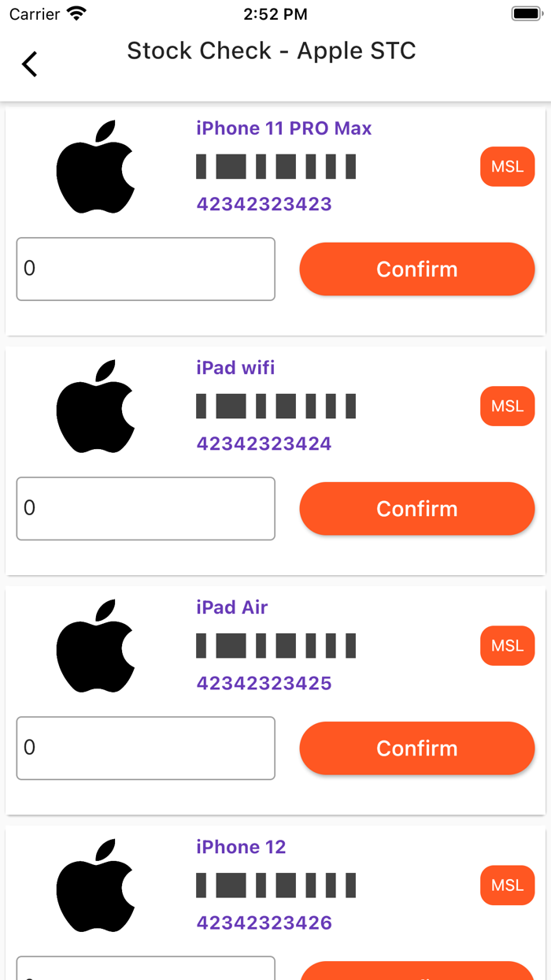
Task: Confirm the stock count for iPad Air
Action: pos(416,748)
